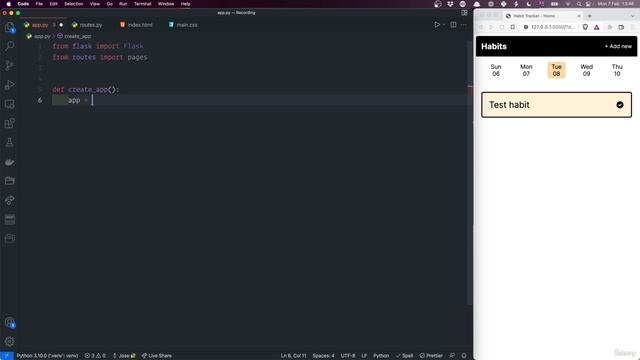Image resolution: width=640 pixels, height=360 pixels.
Task: Click the Live Share status bar button
Action: coord(157,356)
